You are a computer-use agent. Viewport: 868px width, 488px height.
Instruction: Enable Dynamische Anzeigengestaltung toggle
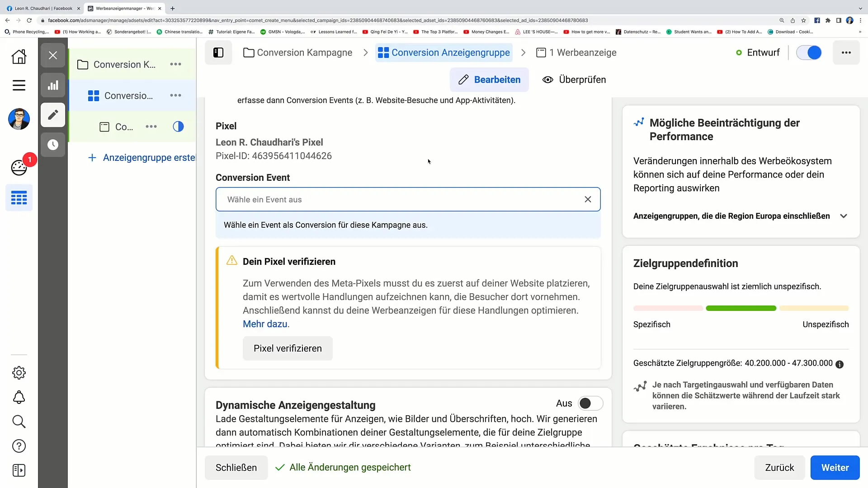click(x=590, y=403)
